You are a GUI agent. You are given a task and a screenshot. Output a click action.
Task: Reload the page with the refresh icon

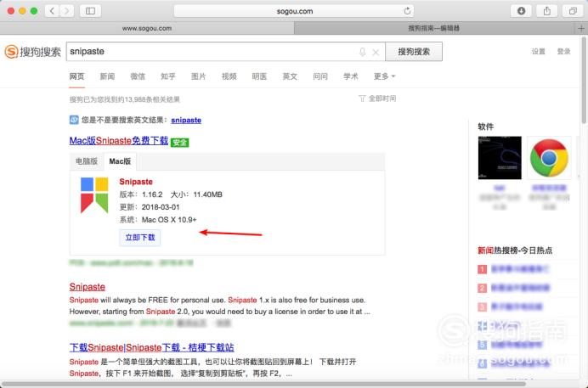click(x=407, y=11)
